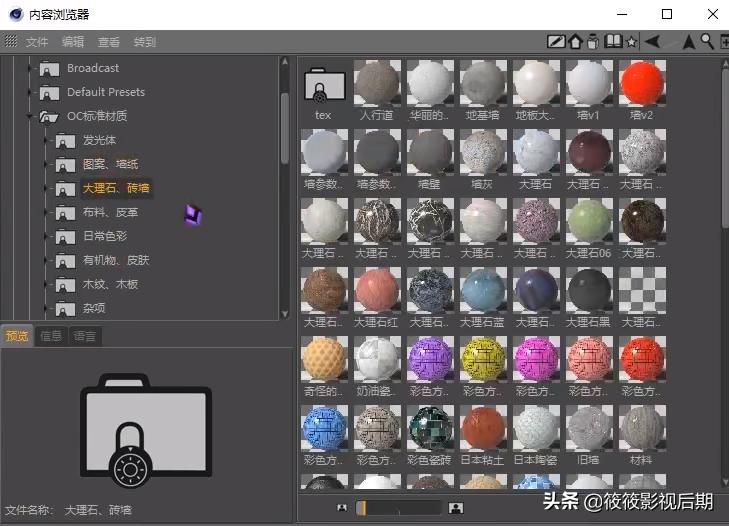Screen dimensions: 729x526
Task: Expand the Broadcast folder arrow
Action: (x=30, y=68)
